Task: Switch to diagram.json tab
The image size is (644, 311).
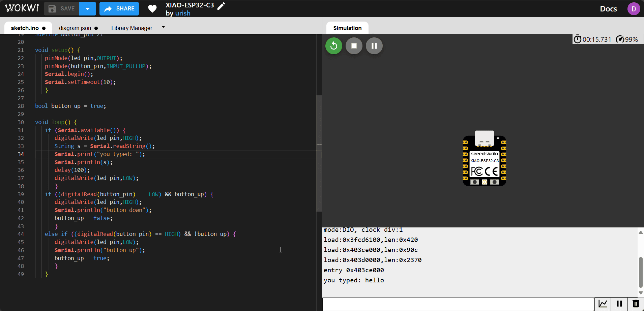Action: [x=78, y=28]
